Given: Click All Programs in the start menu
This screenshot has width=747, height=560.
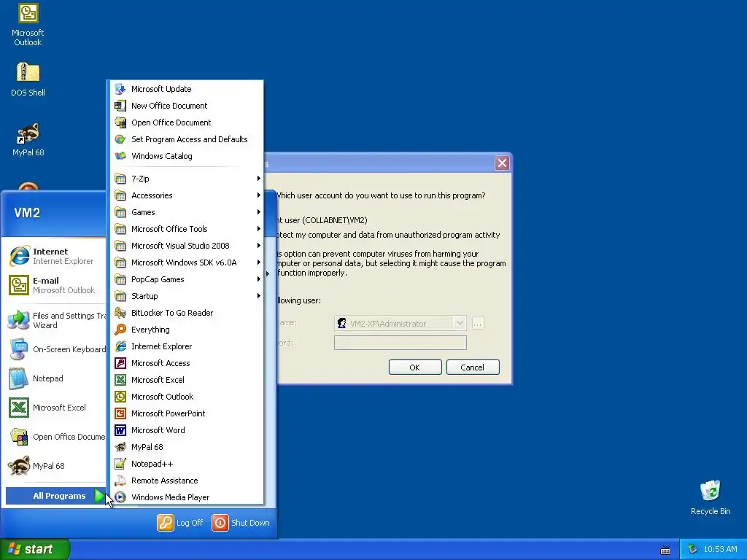Looking at the screenshot, I should (x=56, y=496).
